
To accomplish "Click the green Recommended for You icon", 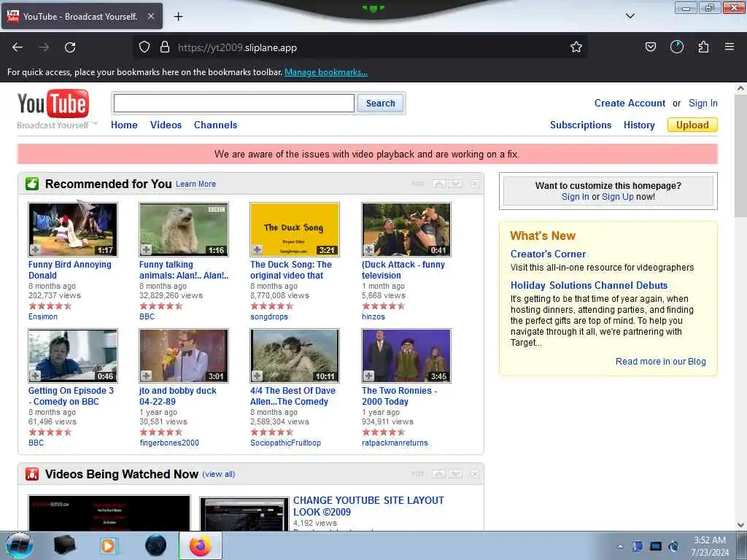I will [x=32, y=184].
